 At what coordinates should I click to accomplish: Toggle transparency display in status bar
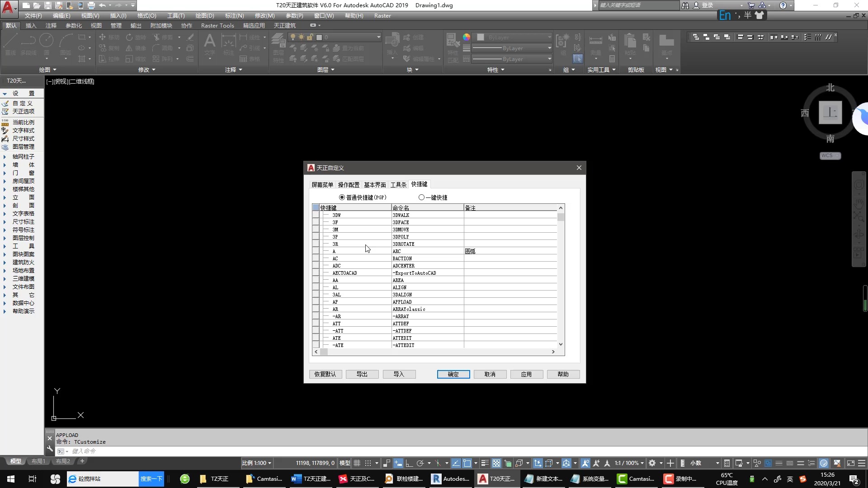point(496,463)
